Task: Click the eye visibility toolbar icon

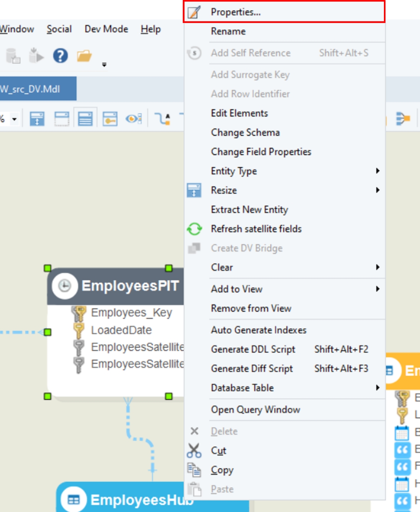Action: click(133, 119)
